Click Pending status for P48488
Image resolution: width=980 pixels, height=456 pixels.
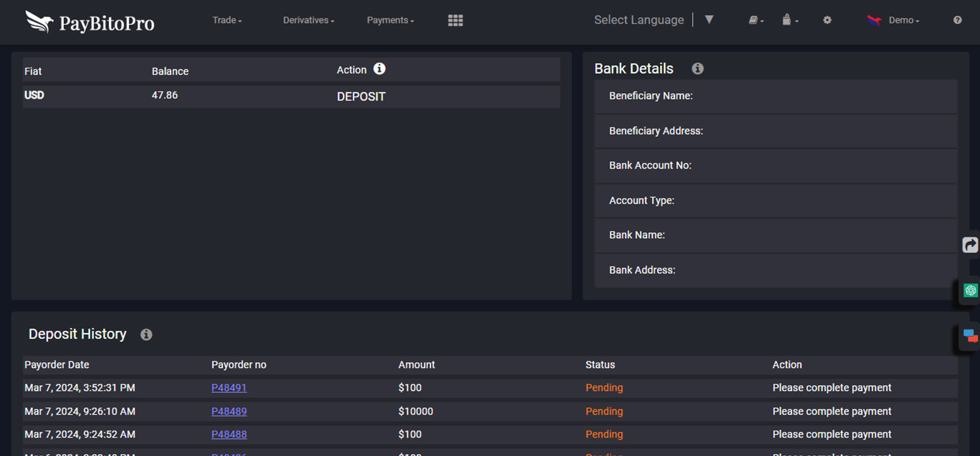(604, 434)
